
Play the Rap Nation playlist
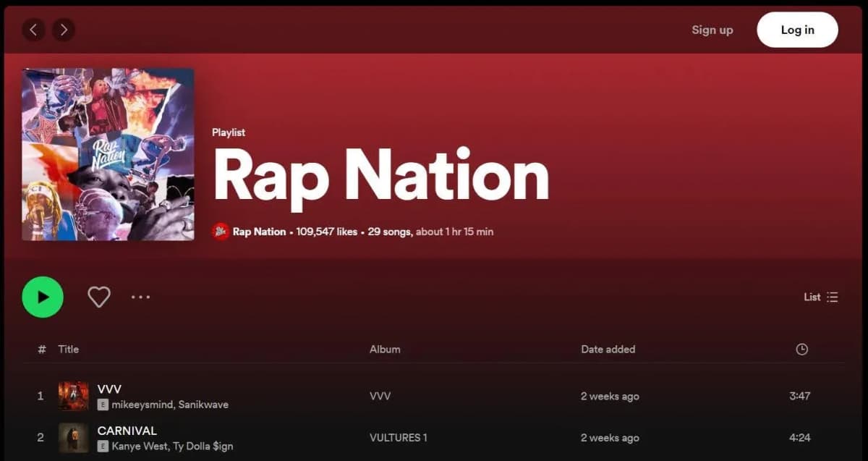click(x=43, y=297)
